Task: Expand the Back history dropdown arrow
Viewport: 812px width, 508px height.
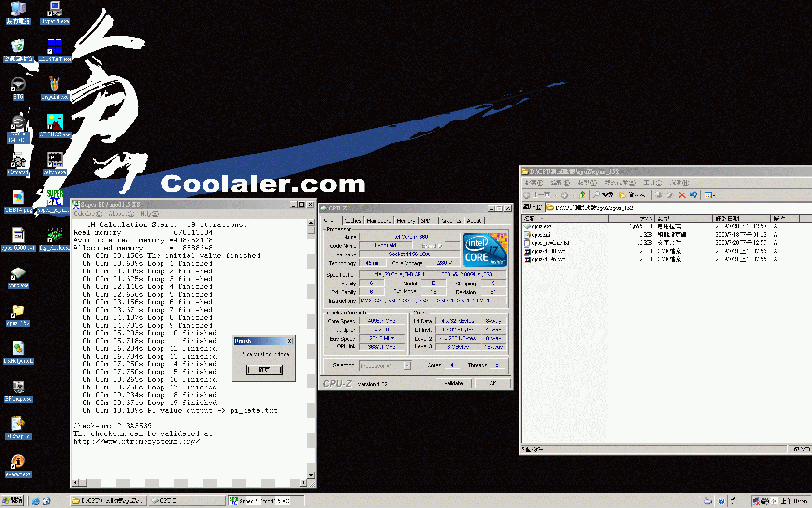Action: pyautogui.click(x=555, y=195)
